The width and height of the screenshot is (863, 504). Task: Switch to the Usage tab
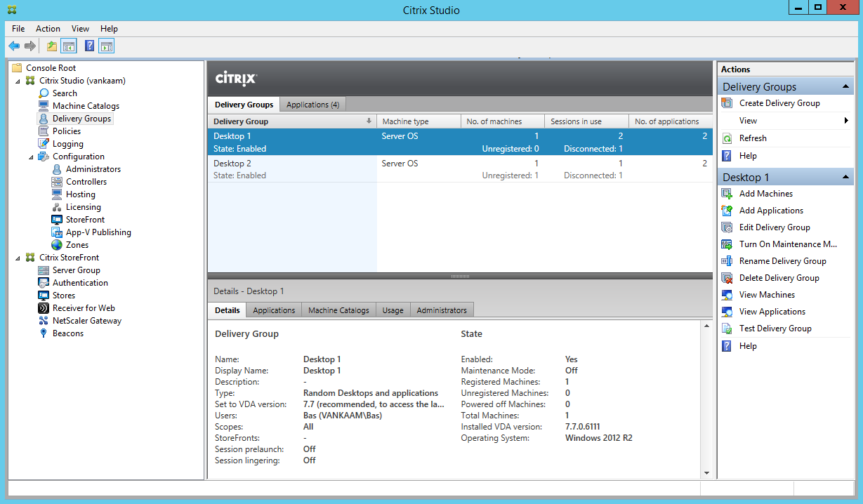click(x=393, y=310)
